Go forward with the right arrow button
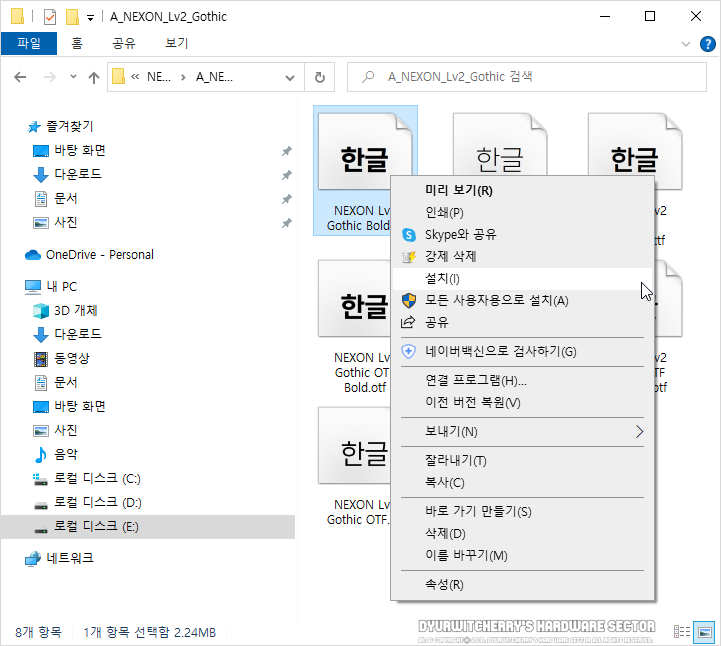This screenshot has height=646, width=721. click(x=49, y=77)
